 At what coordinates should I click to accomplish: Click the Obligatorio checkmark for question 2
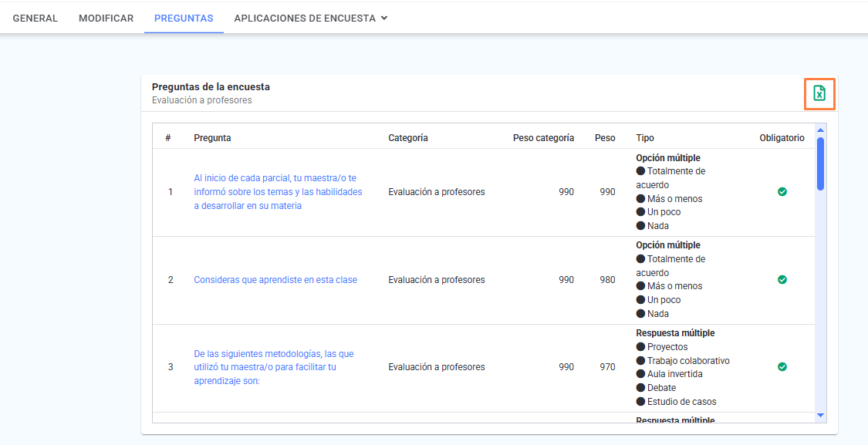tap(782, 279)
